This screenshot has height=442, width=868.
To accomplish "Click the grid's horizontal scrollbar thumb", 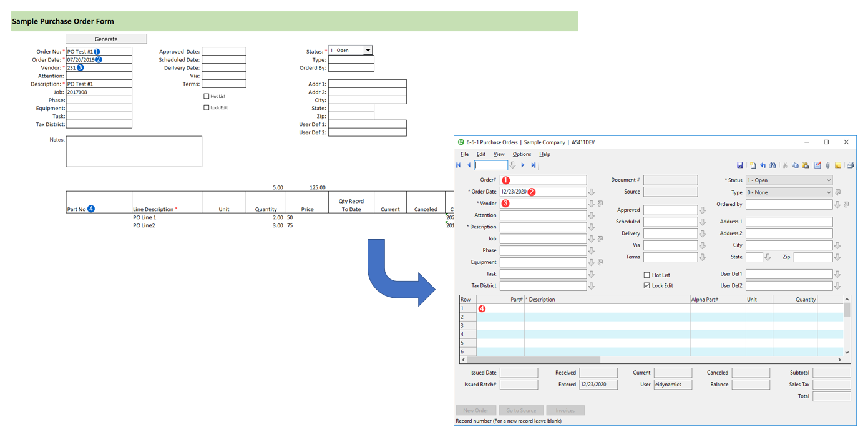I will pyautogui.click(x=534, y=360).
